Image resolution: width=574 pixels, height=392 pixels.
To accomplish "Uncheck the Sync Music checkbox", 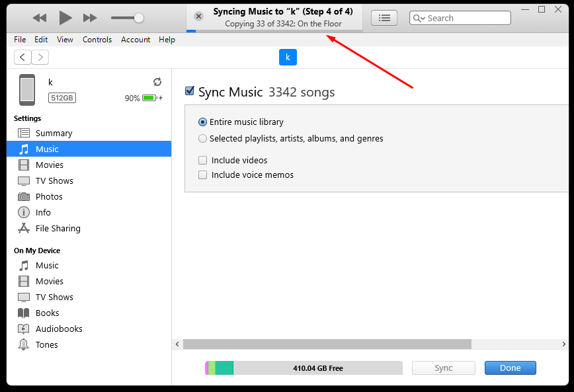I will (190, 91).
